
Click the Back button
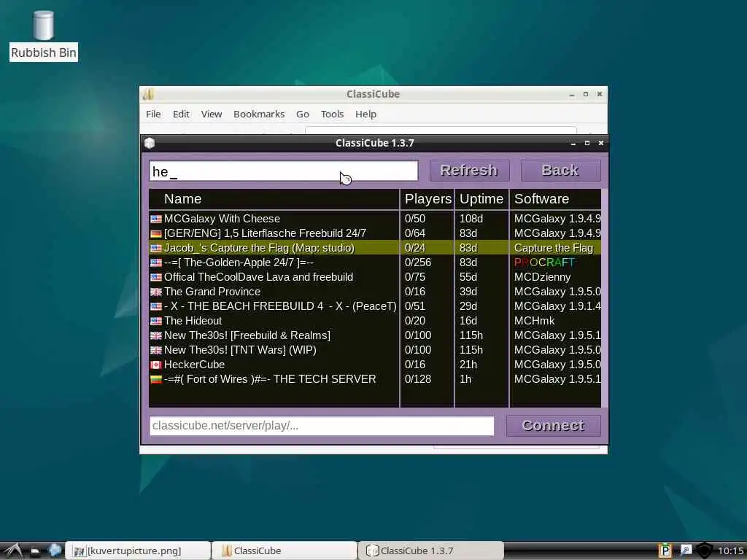click(560, 171)
